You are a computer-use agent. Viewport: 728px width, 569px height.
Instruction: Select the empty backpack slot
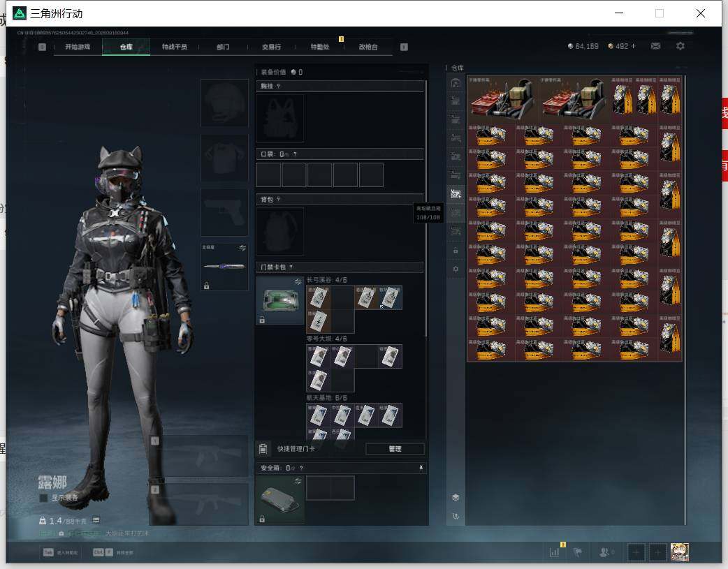point(280,231)
